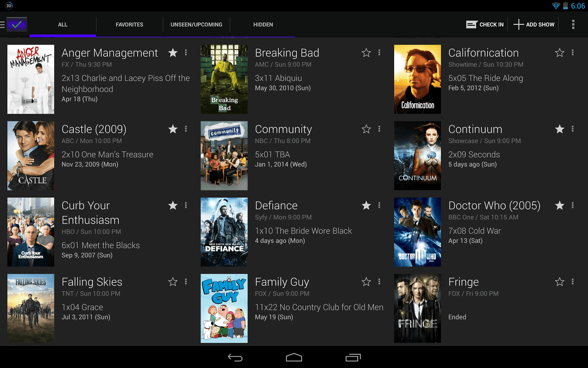Image resolution: width=588 pixels, height=368 pixels.
Task: Select episode '2x09 Seconds' of Continuum
Action: pyautogui.click(x=474, y=155)
